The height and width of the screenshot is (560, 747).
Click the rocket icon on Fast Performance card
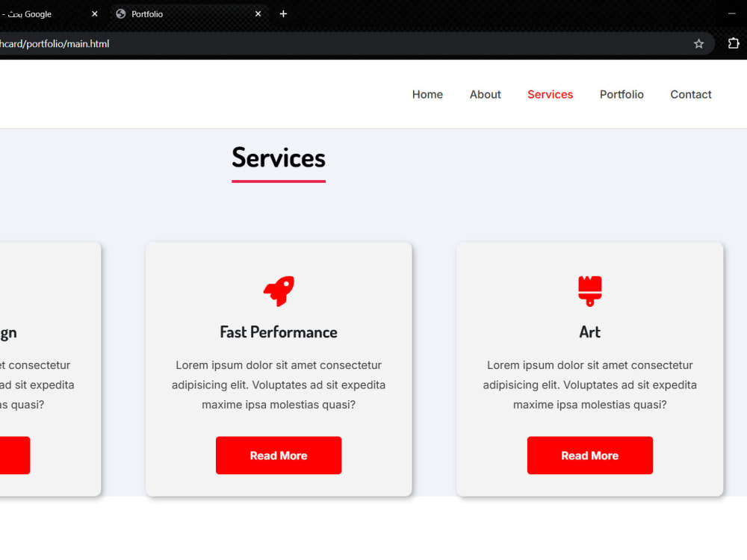tap(279, 291)
